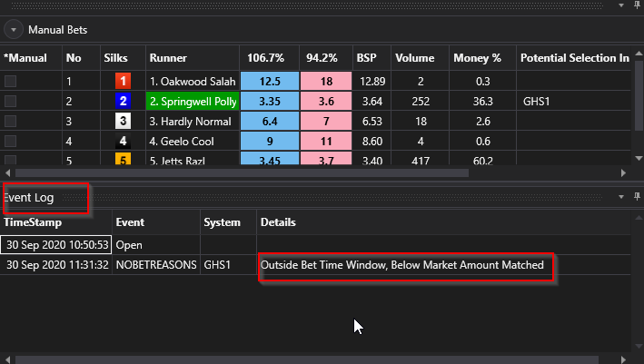Back Geelo Cool at 9

270,142
